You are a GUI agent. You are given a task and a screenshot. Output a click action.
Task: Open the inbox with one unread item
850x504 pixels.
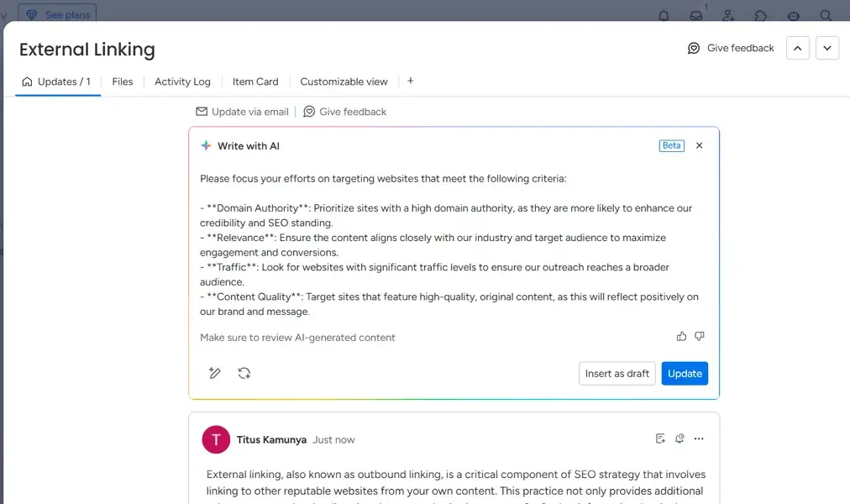695,16
